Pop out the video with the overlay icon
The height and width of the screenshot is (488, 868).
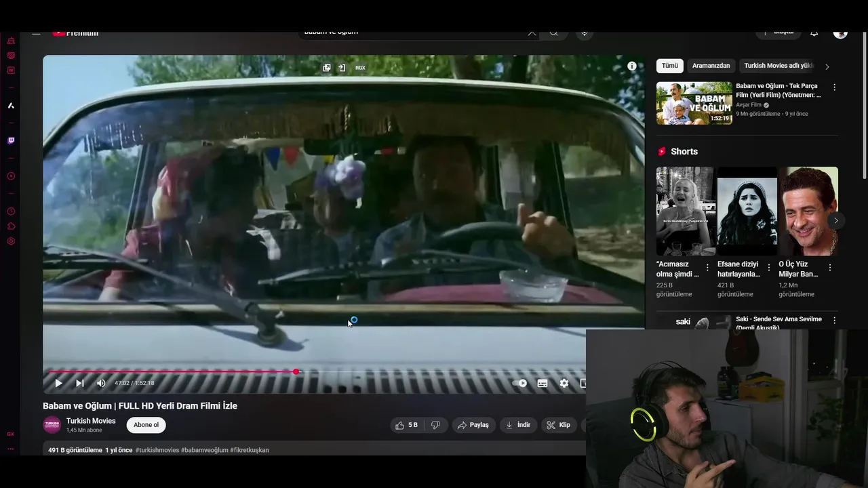pos(327,68)
